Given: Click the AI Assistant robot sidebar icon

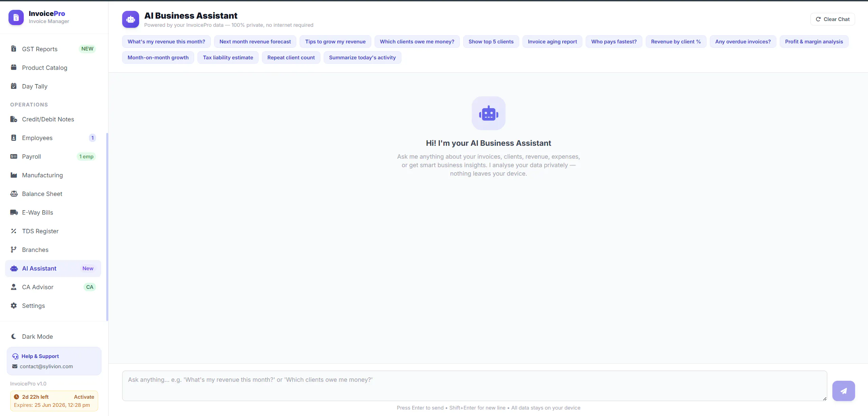Looking at the screenshot, I should pos(14,269).
